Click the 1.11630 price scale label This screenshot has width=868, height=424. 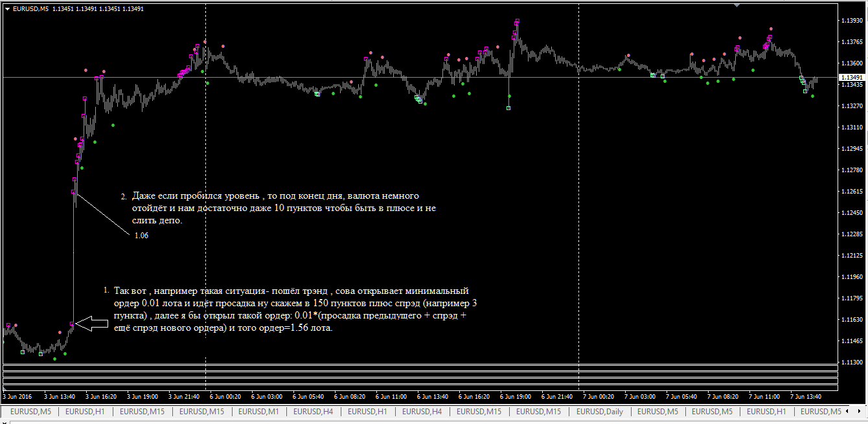tap(851, 320)
